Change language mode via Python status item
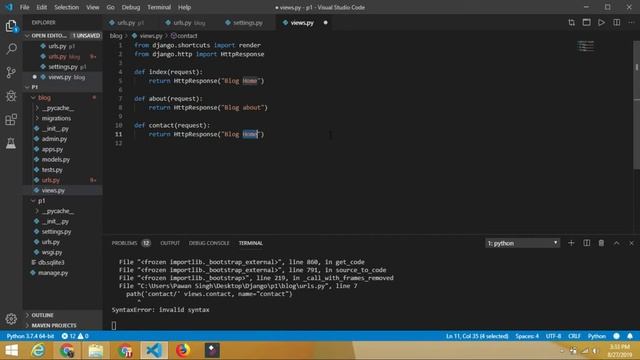The image size is (640, 360). (597, 336)
